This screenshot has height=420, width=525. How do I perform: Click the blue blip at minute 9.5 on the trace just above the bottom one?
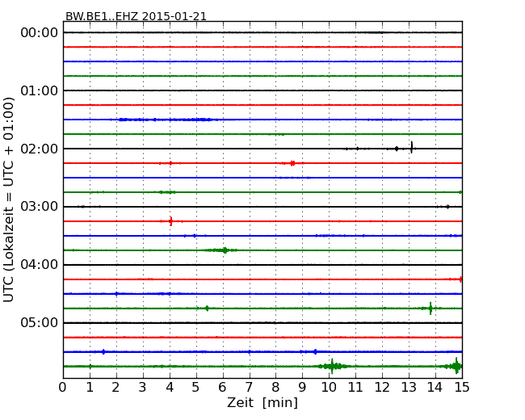coord(315,351)
